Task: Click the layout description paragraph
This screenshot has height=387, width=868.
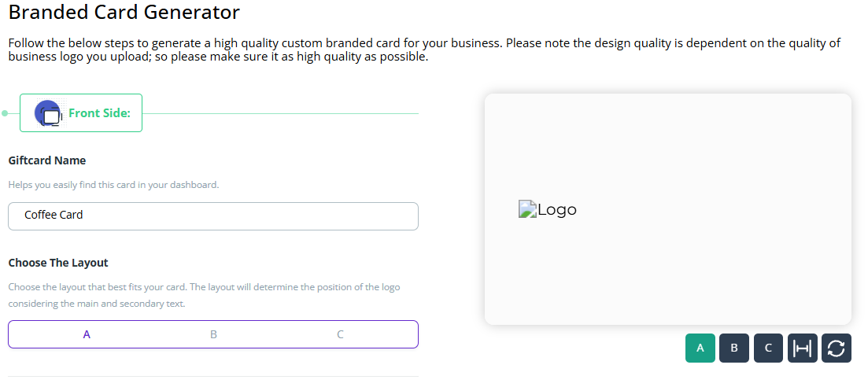Action: 204,295
